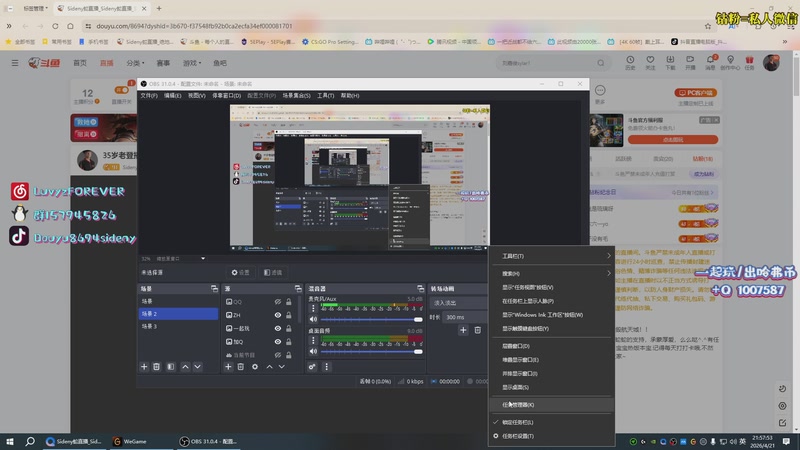The height and width of the screenshot is (450, 800).
Task: Move source up with arrow icon
Action: point(269,367)
